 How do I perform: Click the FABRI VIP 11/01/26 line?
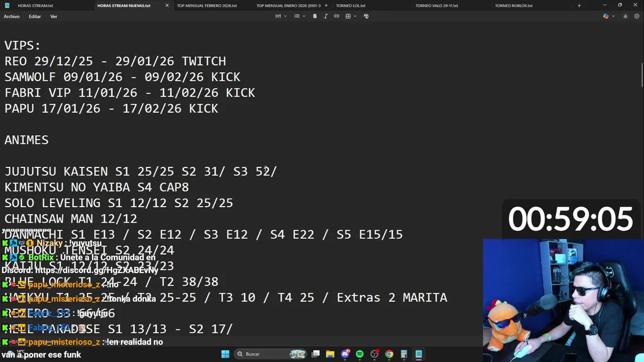pyautogui.click(x=130, y=93)
